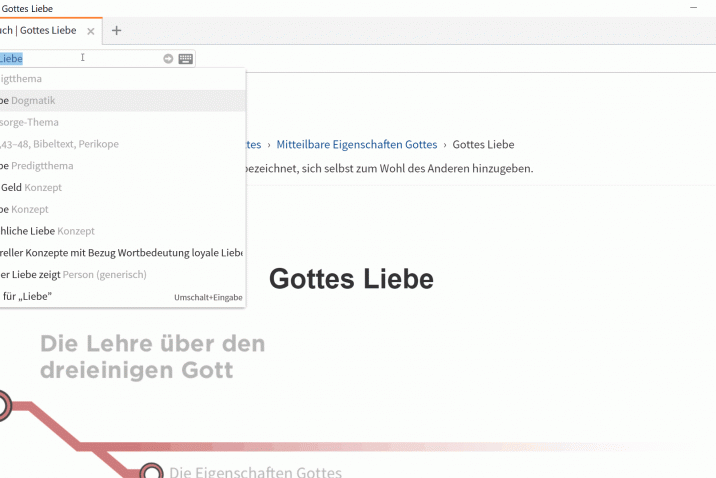Select the Liebe zeigt Person (generisch) suggestion
The width and height of the screenshot is (716, 478).
[122, 274]
